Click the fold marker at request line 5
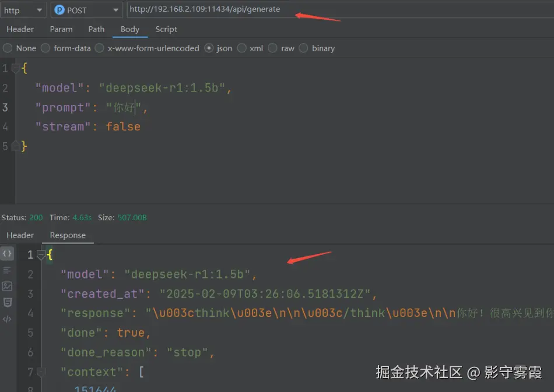 [15, 146]
